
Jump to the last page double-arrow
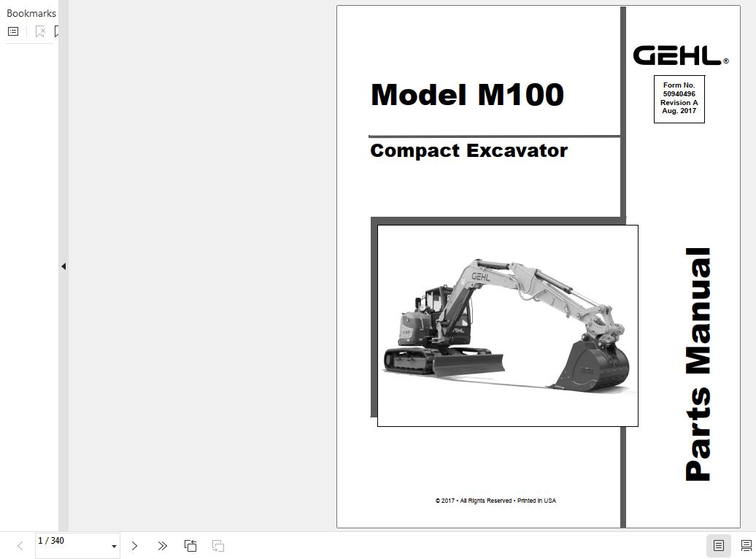click(163, 546)
